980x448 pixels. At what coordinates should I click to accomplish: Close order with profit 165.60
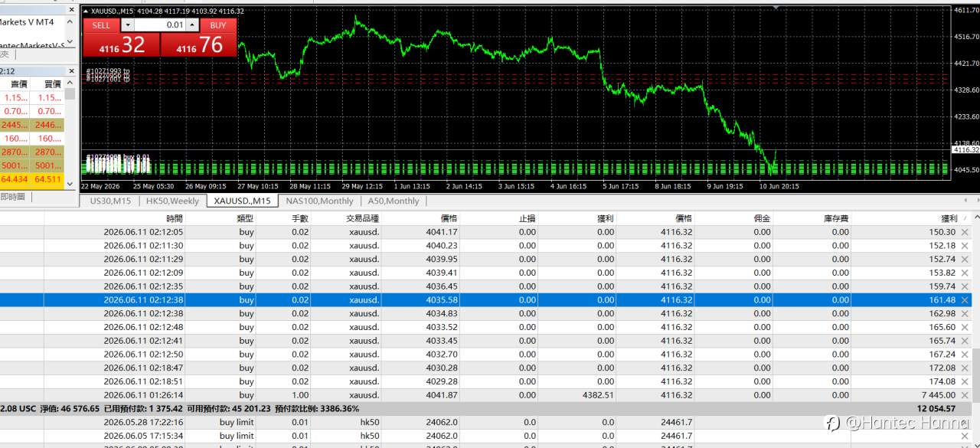965,327
